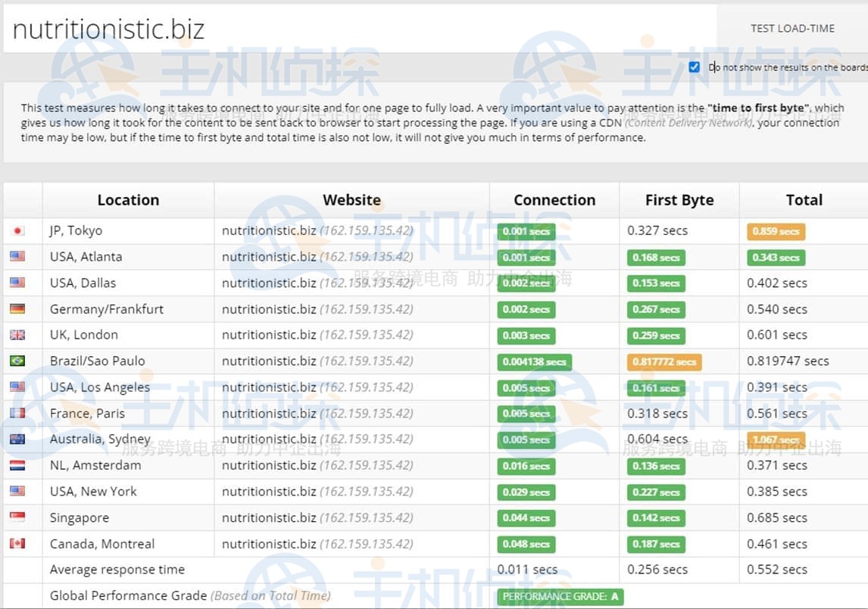Click the Netherlands flag icon beside Amsterdam

[x=17, y=465]
